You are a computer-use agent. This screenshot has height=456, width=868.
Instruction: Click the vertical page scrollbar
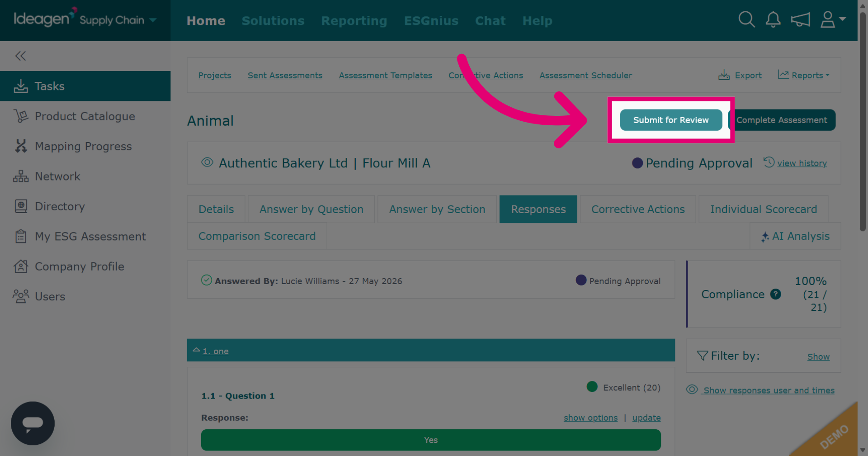(x=863, y=122)
